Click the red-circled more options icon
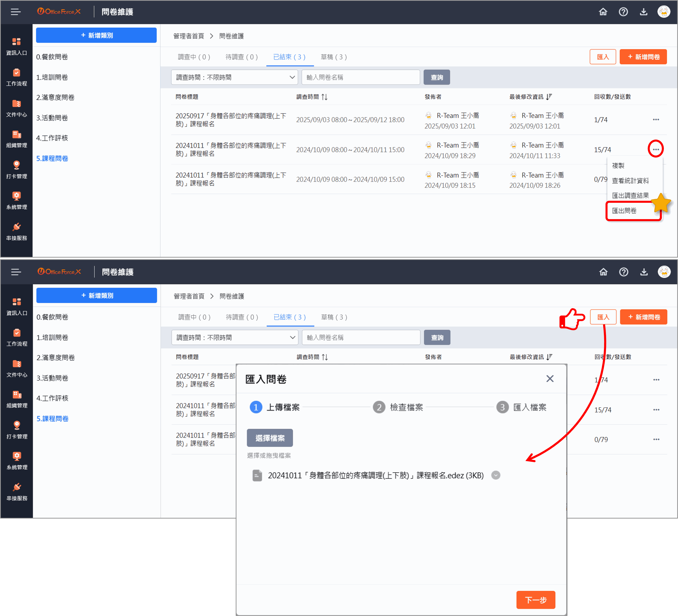The height and width of the screenshot is (616, 678). tap(655, 149)
